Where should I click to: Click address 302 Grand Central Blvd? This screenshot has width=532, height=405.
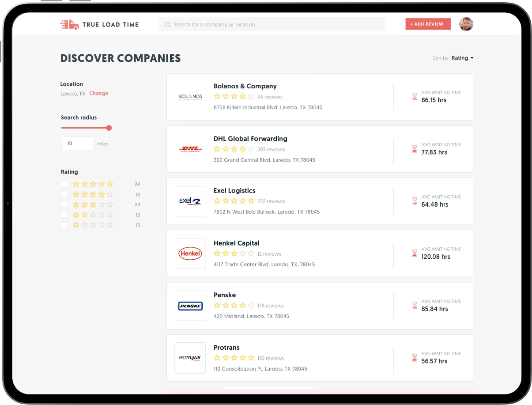click(x=264, y=160)
